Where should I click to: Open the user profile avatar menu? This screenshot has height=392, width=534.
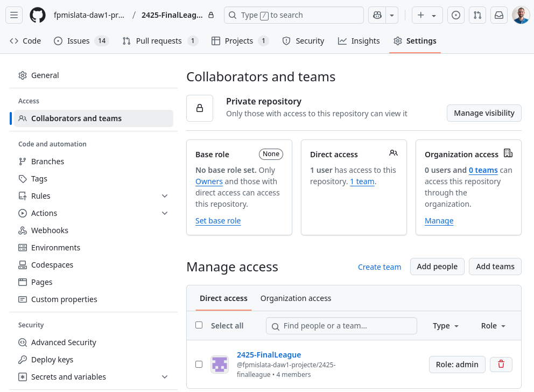click(x=521, y=15)
